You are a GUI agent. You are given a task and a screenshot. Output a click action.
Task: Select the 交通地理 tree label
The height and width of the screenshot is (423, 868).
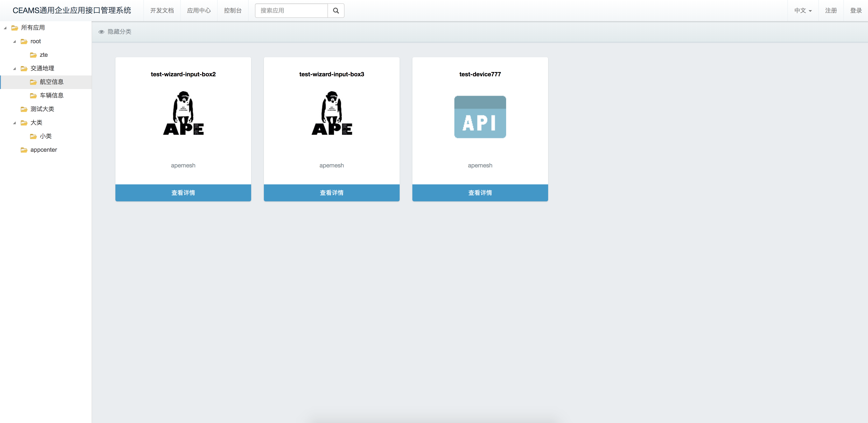(42, 69)
